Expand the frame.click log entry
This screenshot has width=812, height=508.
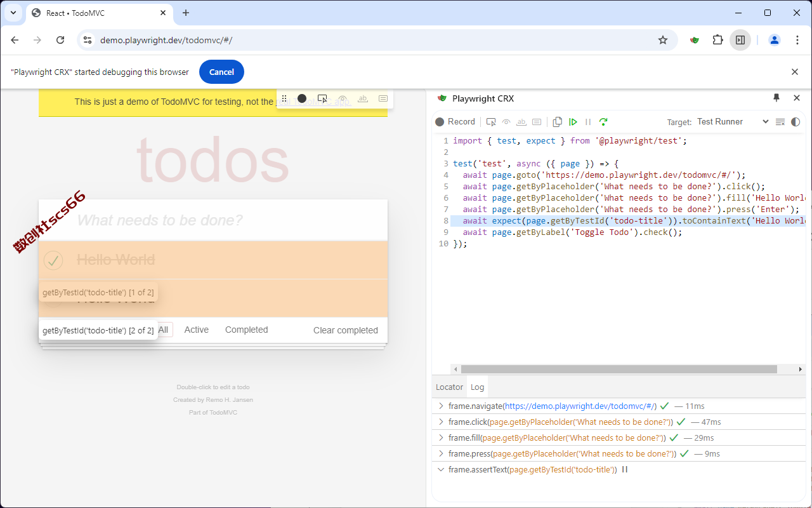(441, 422)
